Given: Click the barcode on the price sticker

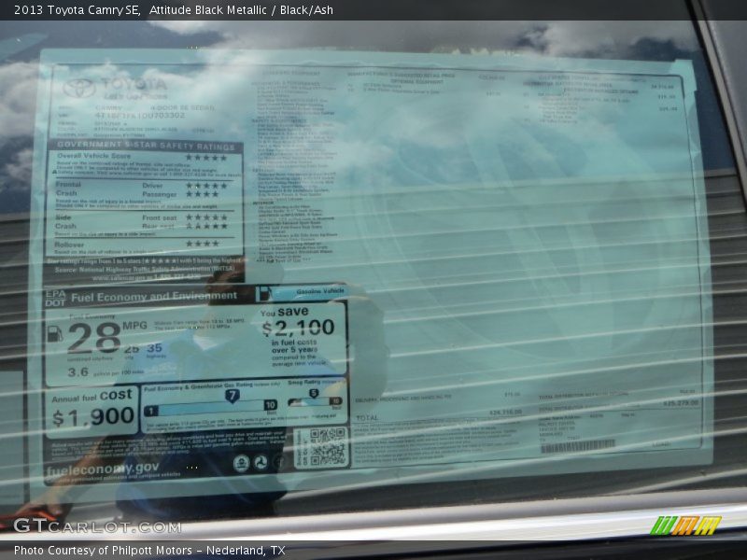Looking at the screenshot, I should [x=577, y=446].
